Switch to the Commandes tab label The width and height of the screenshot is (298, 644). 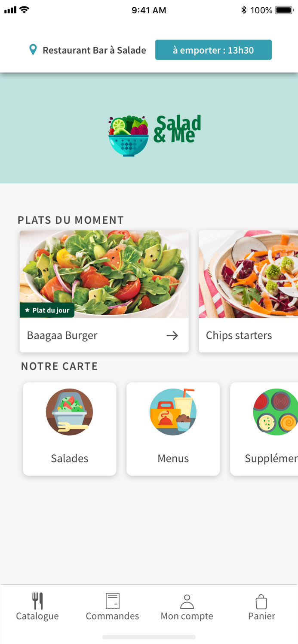click(x=112, y=616)
